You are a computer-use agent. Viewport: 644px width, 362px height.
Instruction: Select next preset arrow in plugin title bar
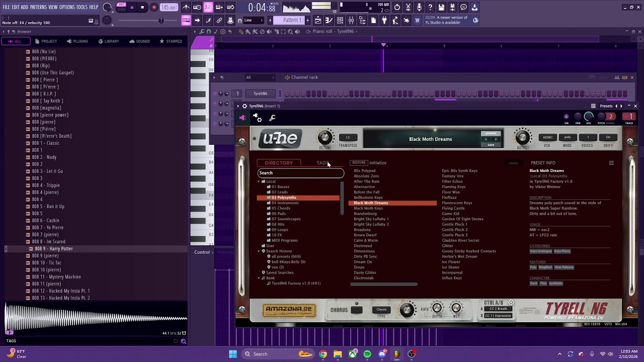pyautogui.click(x=621, y=106)
